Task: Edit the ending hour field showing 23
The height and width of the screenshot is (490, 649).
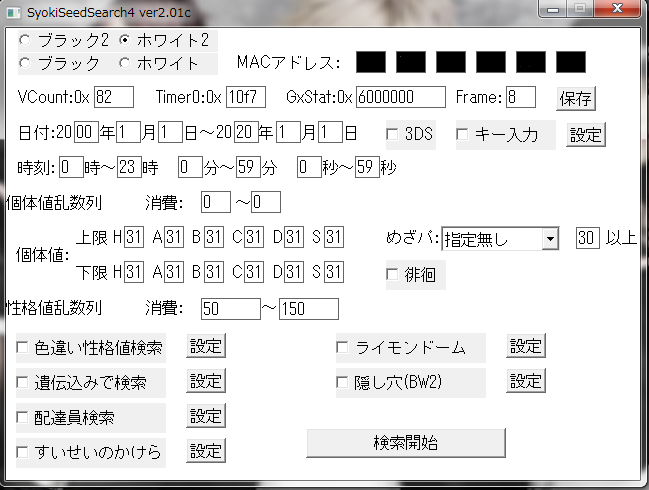Action: click(x=129, y=167)
